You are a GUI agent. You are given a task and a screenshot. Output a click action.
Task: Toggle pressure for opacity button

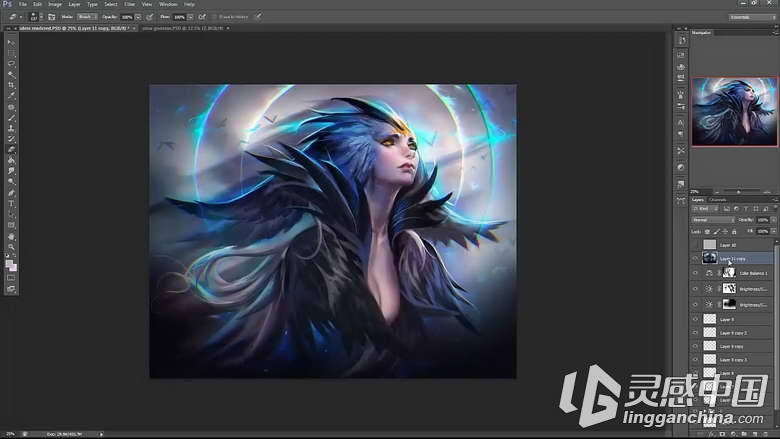point(150,17)
